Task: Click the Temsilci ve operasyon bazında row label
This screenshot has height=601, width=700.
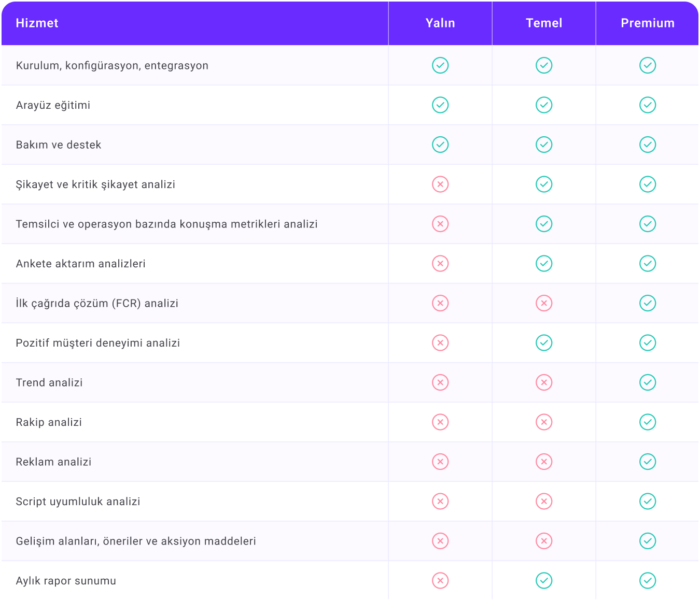Action: (166, 224)
